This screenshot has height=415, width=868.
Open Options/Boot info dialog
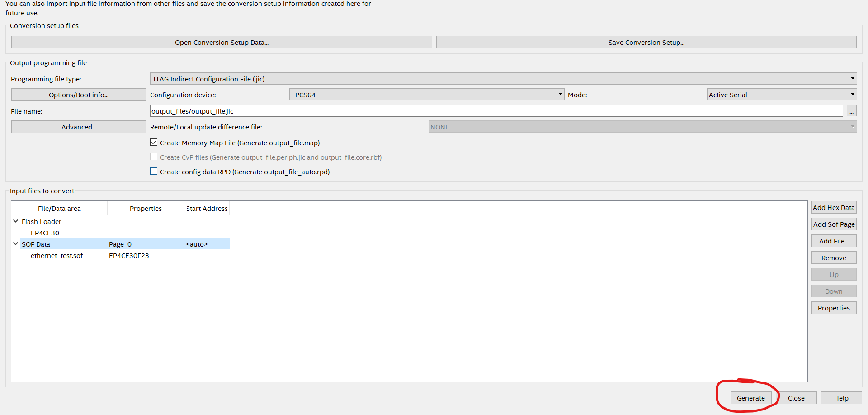tap(79, 95)
